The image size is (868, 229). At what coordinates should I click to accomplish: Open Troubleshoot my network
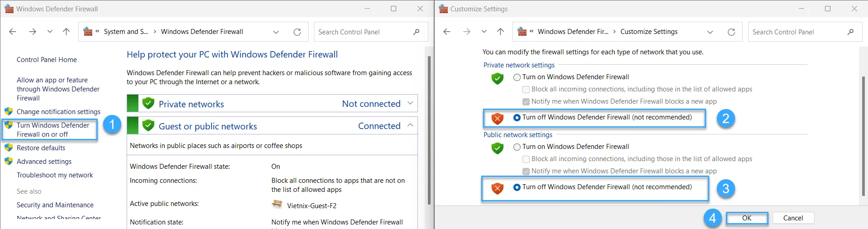tap(55, 175)
